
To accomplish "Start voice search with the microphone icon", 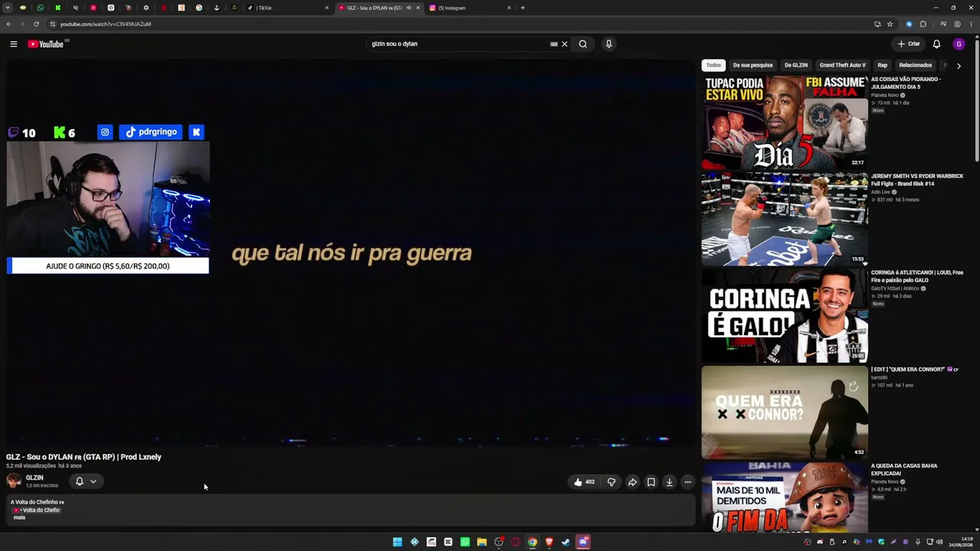I will [609, 44].
